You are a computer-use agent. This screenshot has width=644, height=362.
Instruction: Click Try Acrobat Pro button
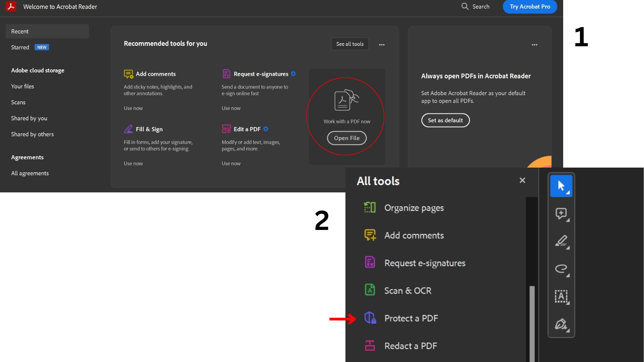[x=530, y=7]
